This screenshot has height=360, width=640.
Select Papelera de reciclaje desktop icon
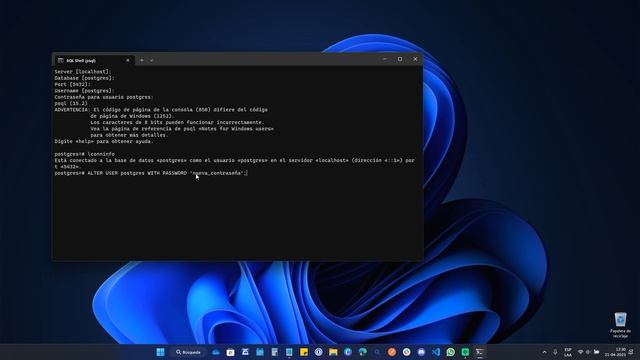pyautogui.click(x=620, y=325)
